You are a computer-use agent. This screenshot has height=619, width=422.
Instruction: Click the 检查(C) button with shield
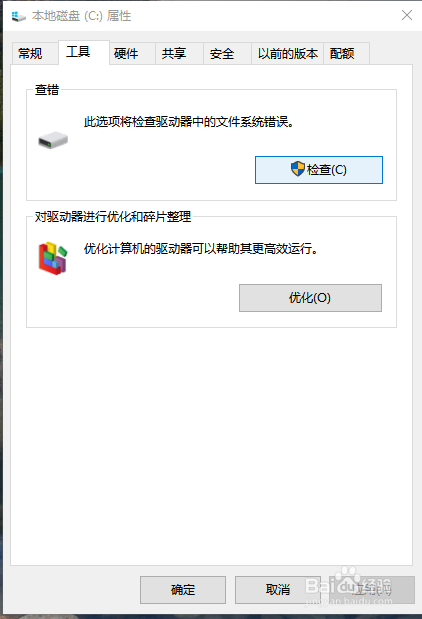pos(319,170)
